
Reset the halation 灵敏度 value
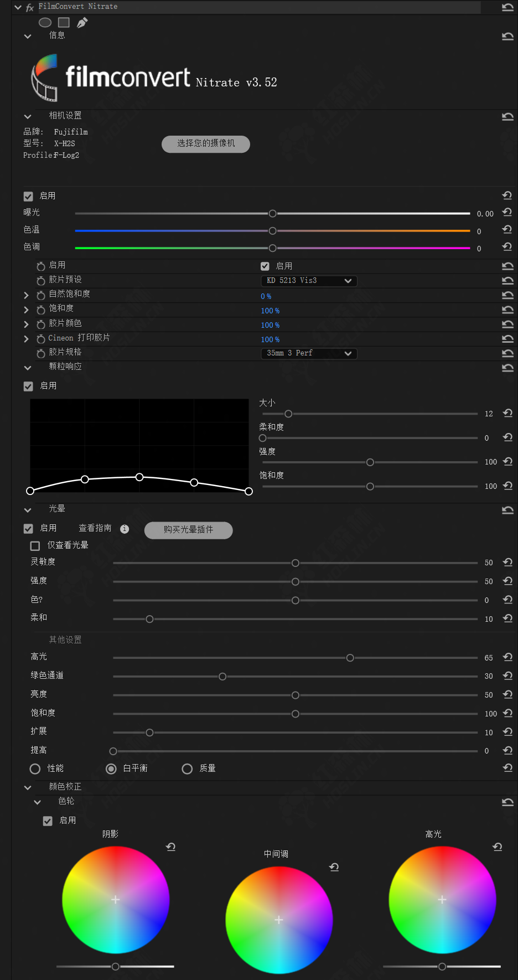point(507,563)
